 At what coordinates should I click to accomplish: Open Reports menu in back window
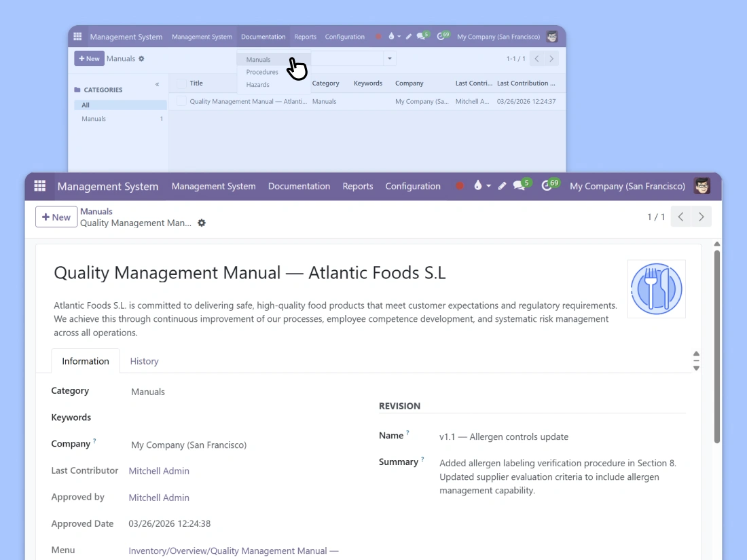coord(306,37)
